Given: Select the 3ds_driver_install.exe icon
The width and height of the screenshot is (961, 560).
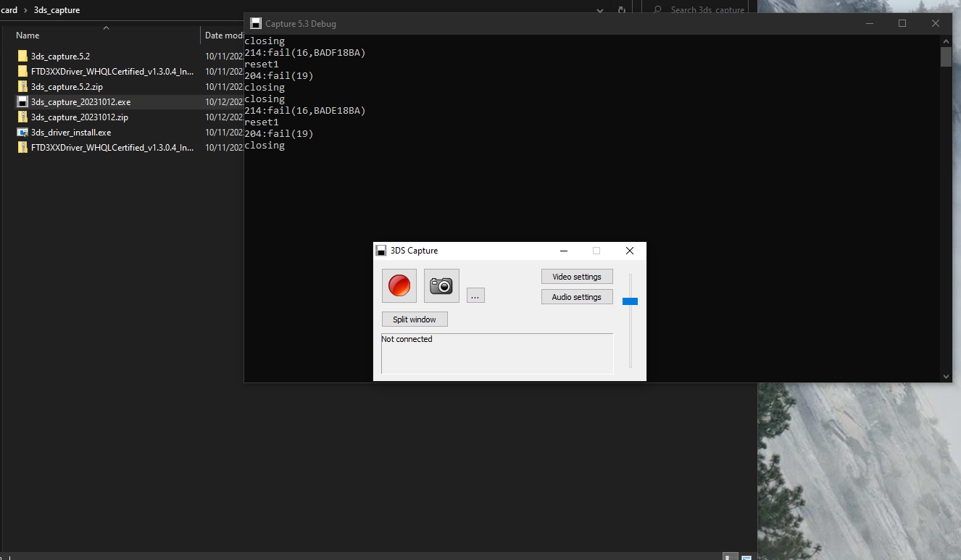Looking at the screenshot, I should coord(22,132).
